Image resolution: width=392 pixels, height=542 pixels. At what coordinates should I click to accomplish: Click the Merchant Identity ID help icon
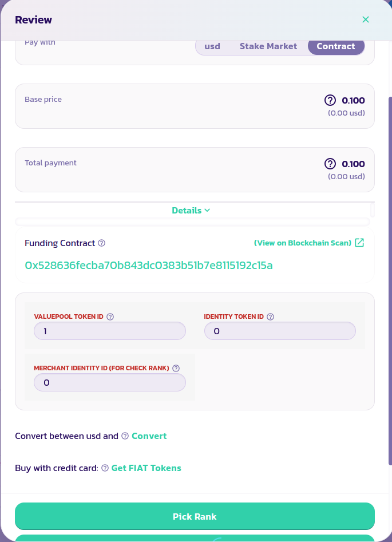coord(176,368)
